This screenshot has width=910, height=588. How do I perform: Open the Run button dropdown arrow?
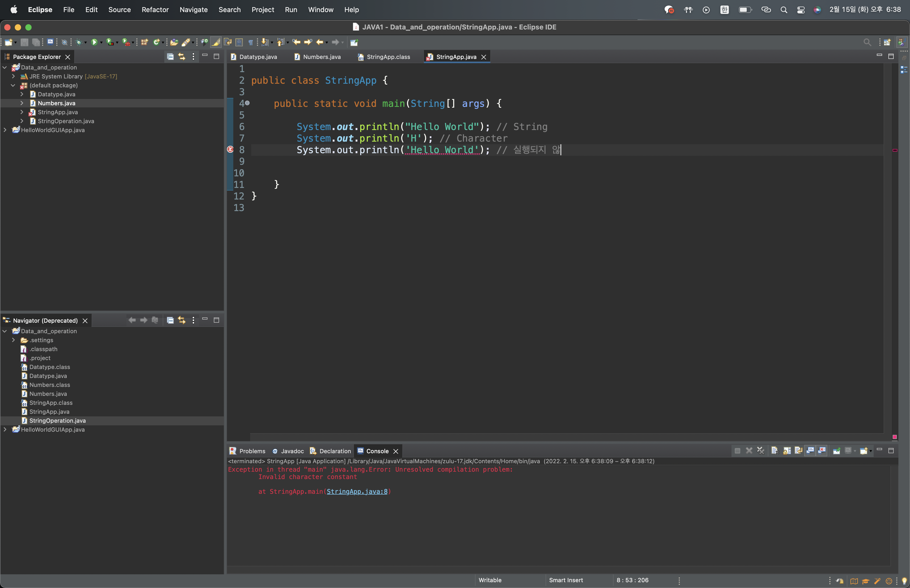click(x=101, y=43)
